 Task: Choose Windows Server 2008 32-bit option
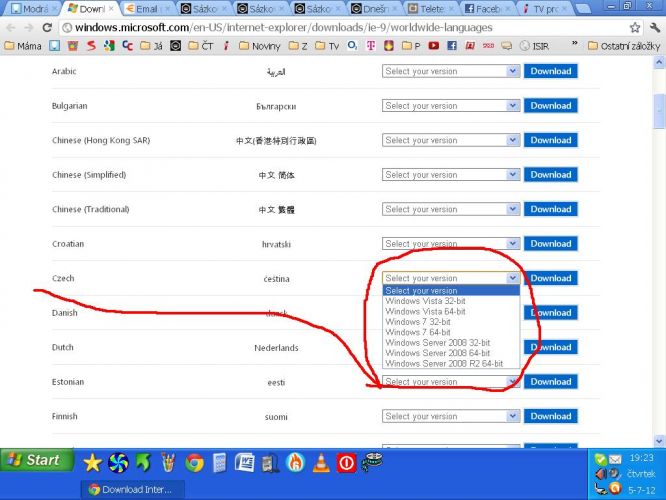click(x=451, y=343)
